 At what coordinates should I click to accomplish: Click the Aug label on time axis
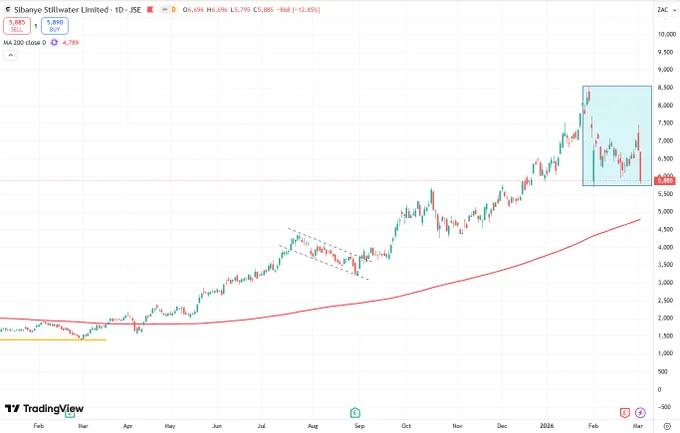coord(313,426)
